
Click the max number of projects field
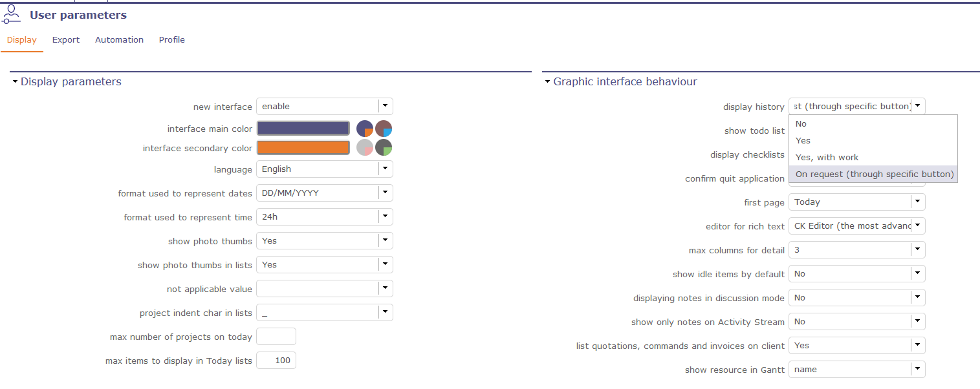click(x=276, y=337)
